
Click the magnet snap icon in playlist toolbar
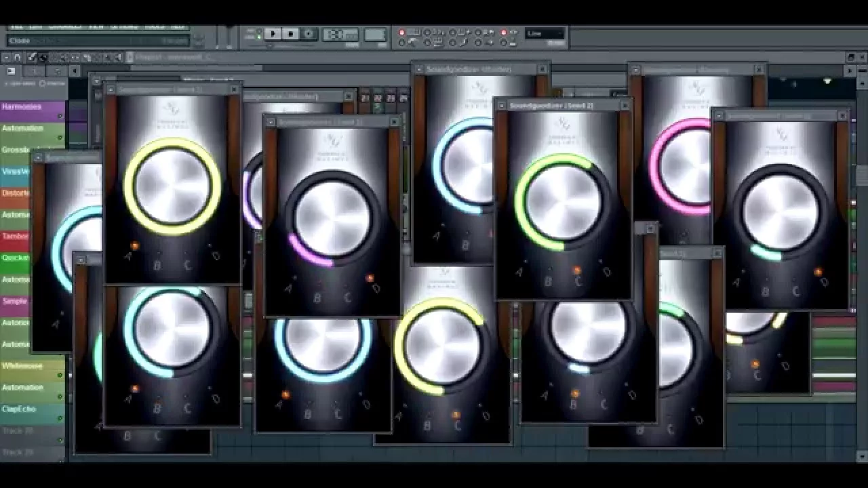pos(18,58)
